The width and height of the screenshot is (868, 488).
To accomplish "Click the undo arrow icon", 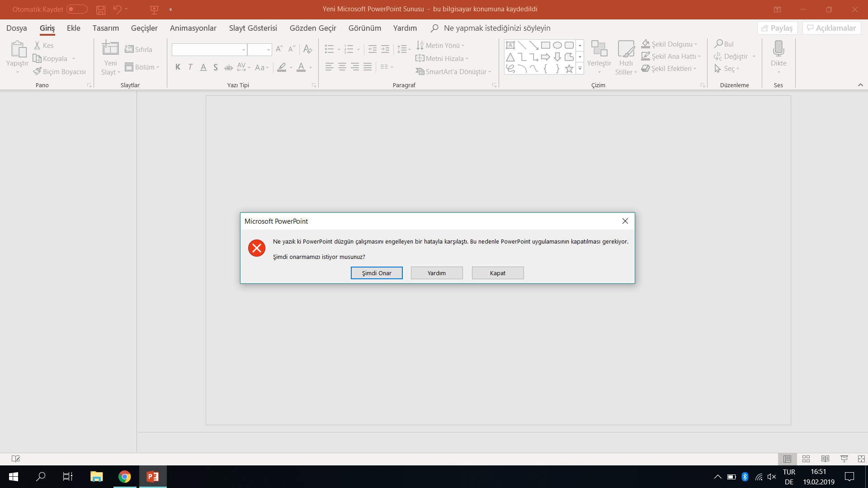I will pos(117,9).
